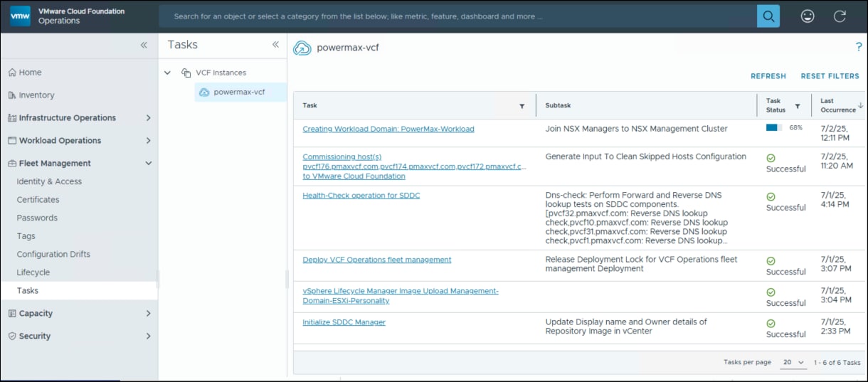Screen dimensions: 868x382
Task: Open Tasks per page dropdown
Action: (793, 363)
